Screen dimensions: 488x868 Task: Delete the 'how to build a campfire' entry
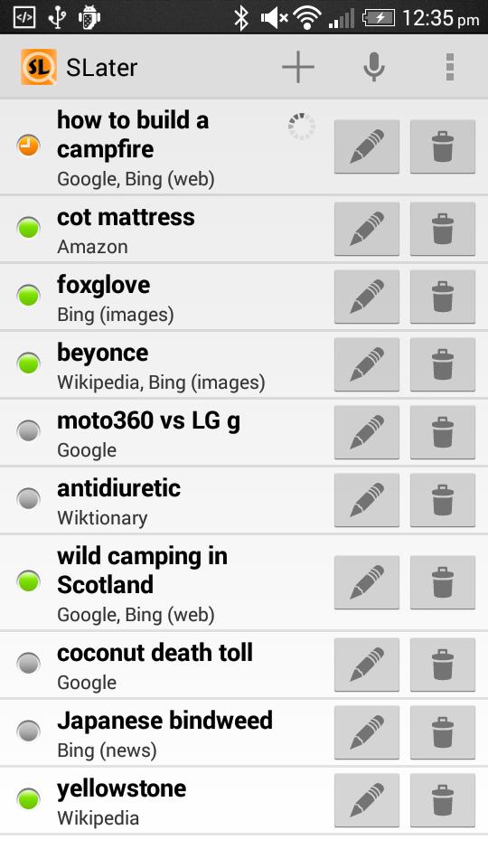coord(443,146)
